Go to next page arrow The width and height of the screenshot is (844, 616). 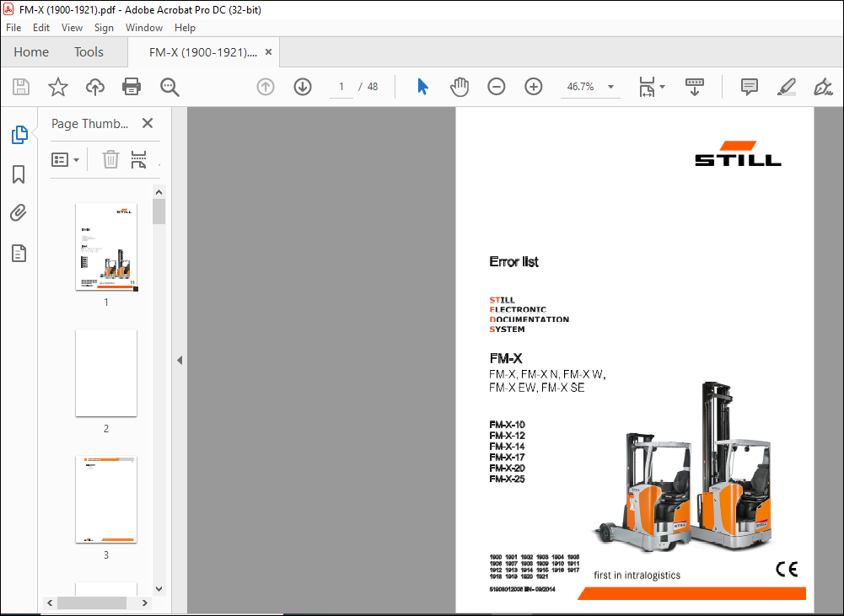tap(303, 87)
